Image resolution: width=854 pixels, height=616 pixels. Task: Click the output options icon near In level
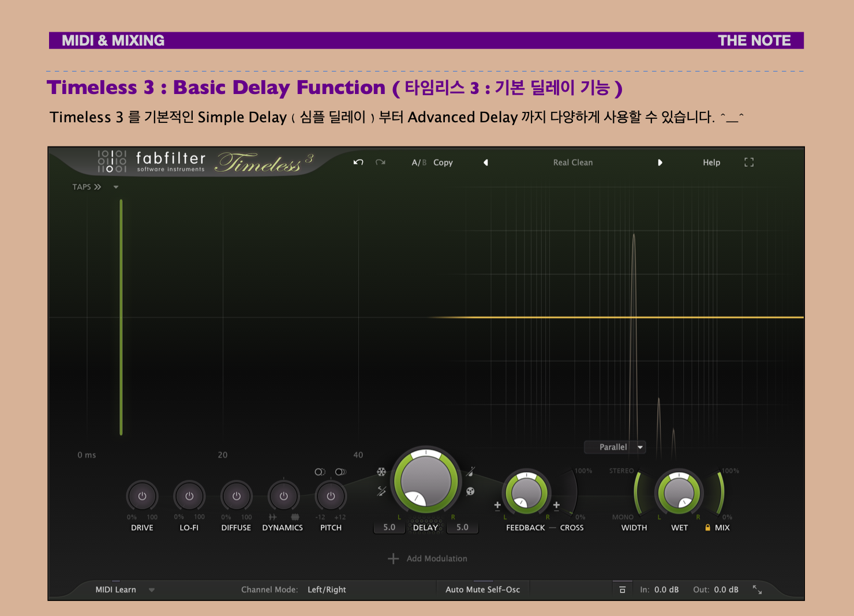click(x=622, y=589)
